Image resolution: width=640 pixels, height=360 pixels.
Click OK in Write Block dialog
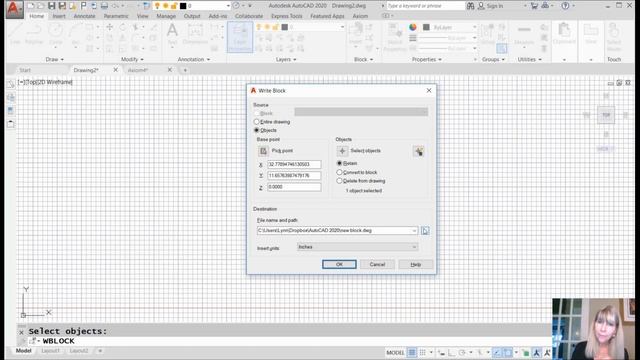coord(339,264)
